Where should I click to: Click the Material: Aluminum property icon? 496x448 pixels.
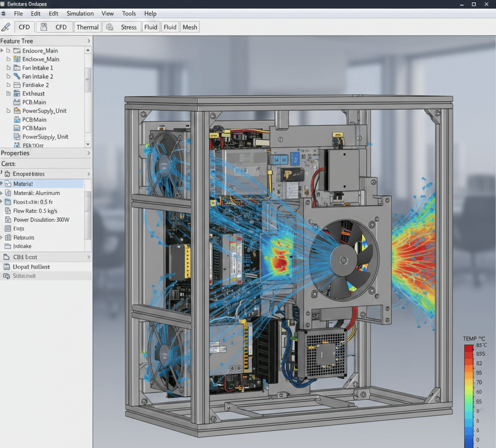pos(8,193)
